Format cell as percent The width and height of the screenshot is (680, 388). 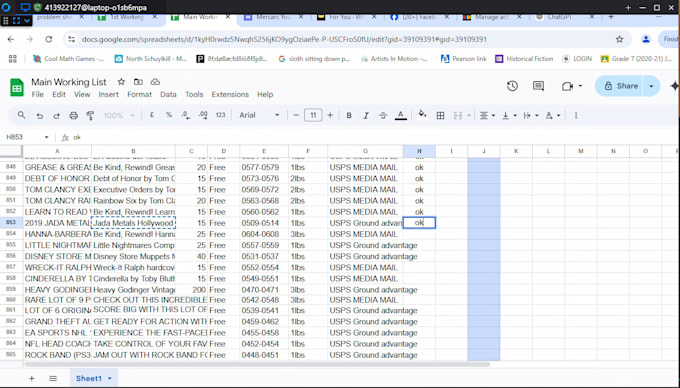pyautogui.click(x=169, y=115)
